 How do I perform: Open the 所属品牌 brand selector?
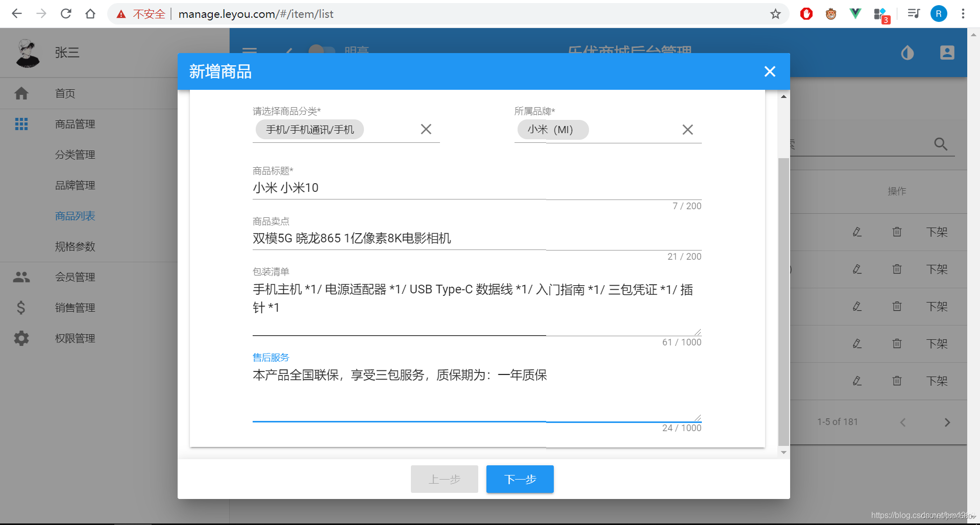pyautogui.click(x=608, y=130)
